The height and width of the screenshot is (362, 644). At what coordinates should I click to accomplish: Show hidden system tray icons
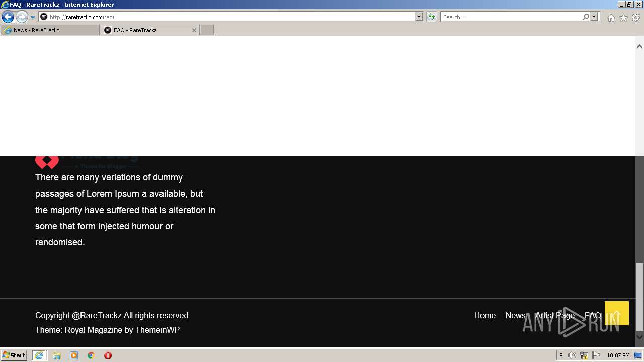561,355
